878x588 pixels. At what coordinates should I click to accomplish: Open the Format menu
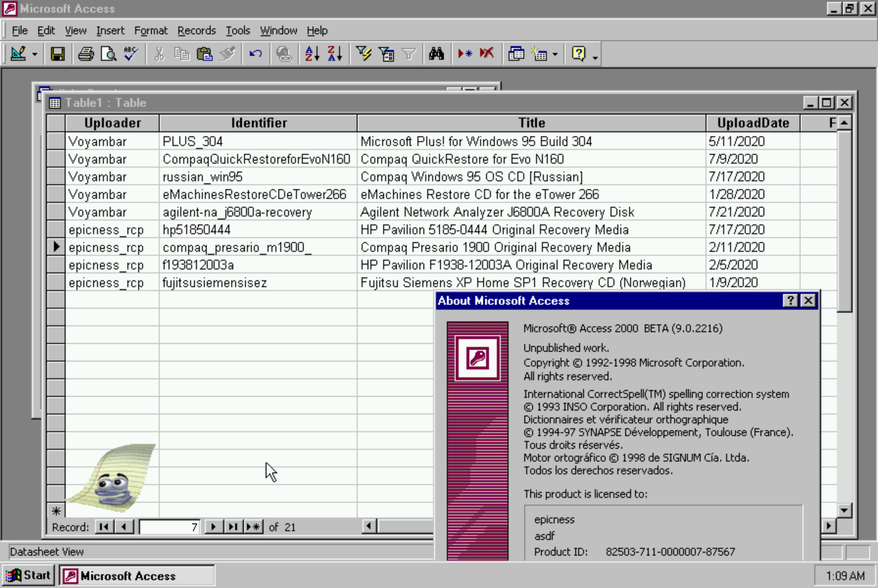click(x=151, y=31)
